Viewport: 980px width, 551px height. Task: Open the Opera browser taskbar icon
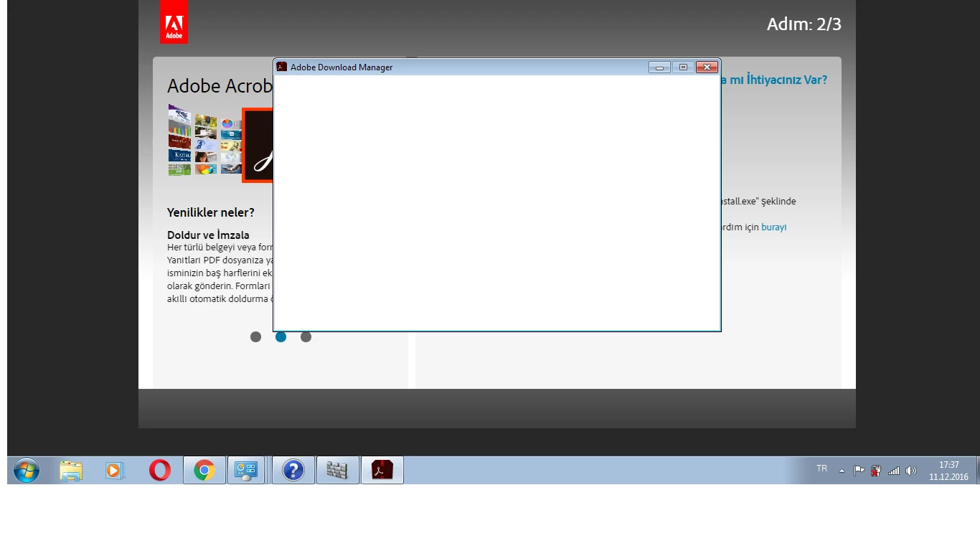click(160, 470)
